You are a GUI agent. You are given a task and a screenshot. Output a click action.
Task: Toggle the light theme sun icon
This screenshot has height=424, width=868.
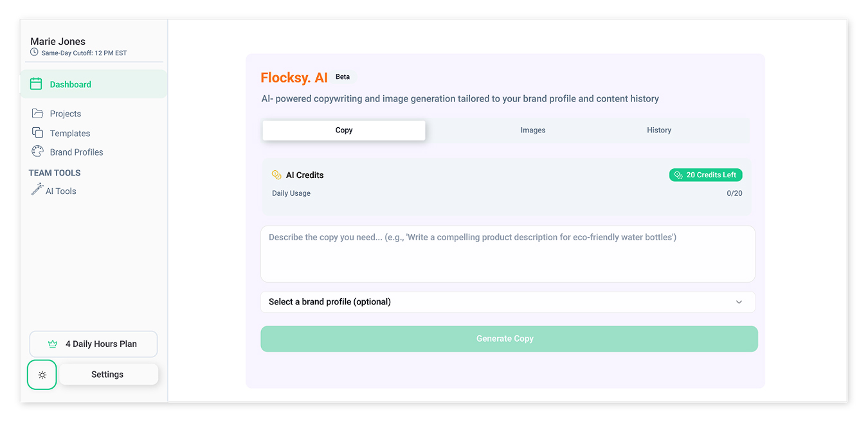tap(42, 374)
